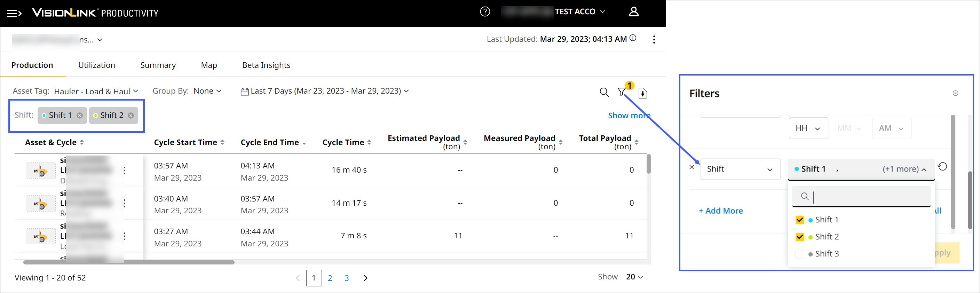
Task: Uncheck the Shift 2 checkbox
Action: tap(800, 237)
